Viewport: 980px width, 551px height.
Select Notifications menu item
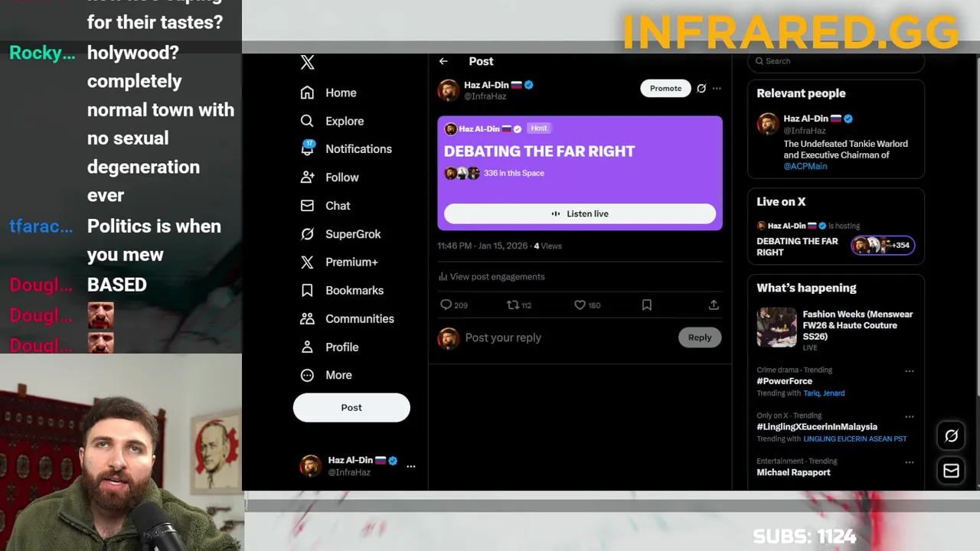point(358,148)
